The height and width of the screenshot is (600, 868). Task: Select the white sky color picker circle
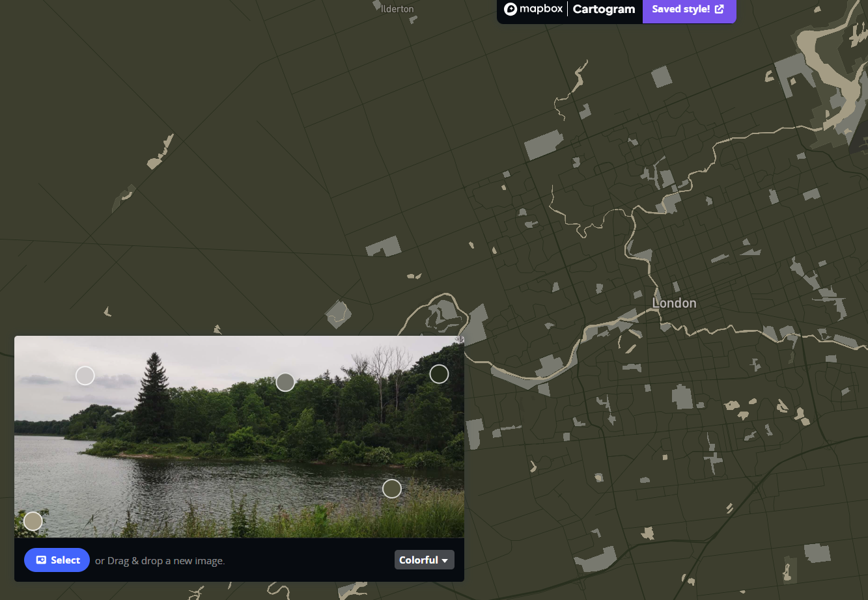coord(85,375)
